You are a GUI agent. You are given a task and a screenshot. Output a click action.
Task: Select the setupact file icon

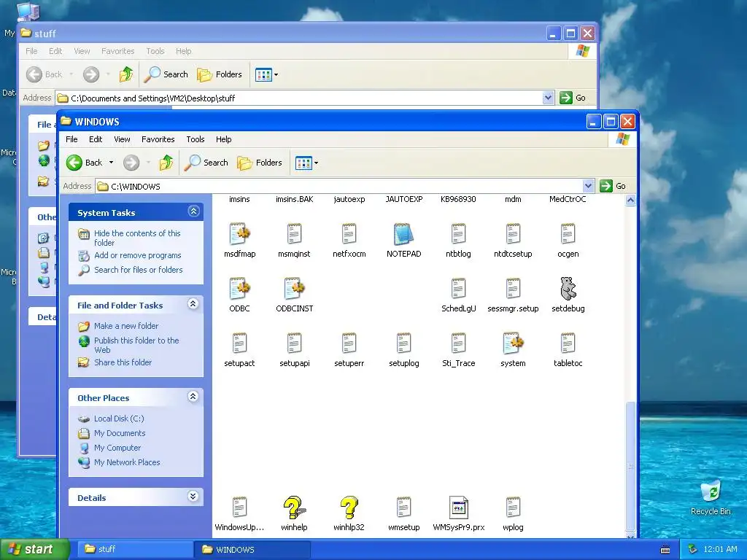click(239, 343)
